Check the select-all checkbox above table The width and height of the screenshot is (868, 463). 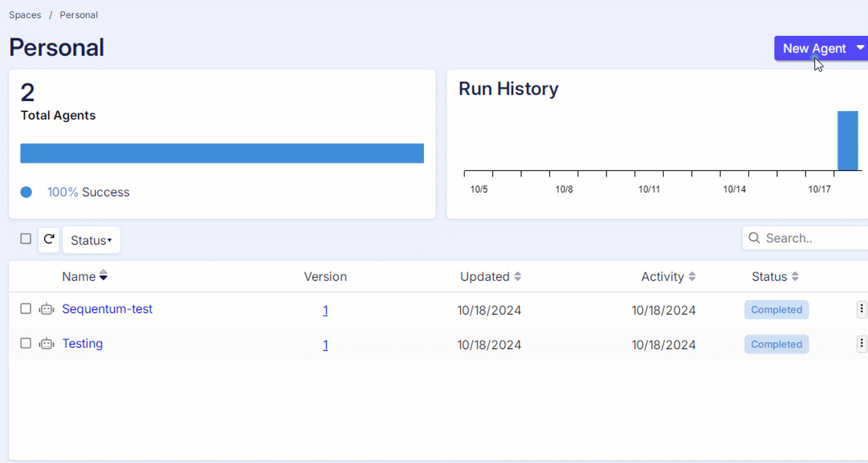click(25, 238)
